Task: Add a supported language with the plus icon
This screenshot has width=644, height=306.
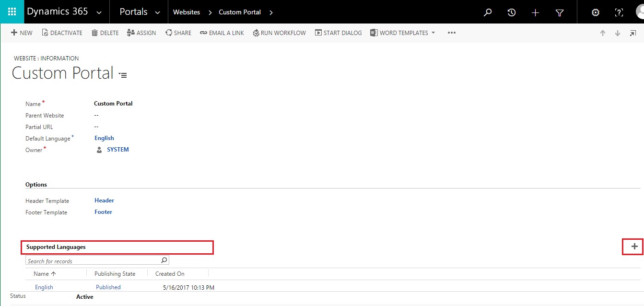Action: click(x=634, y=247)
